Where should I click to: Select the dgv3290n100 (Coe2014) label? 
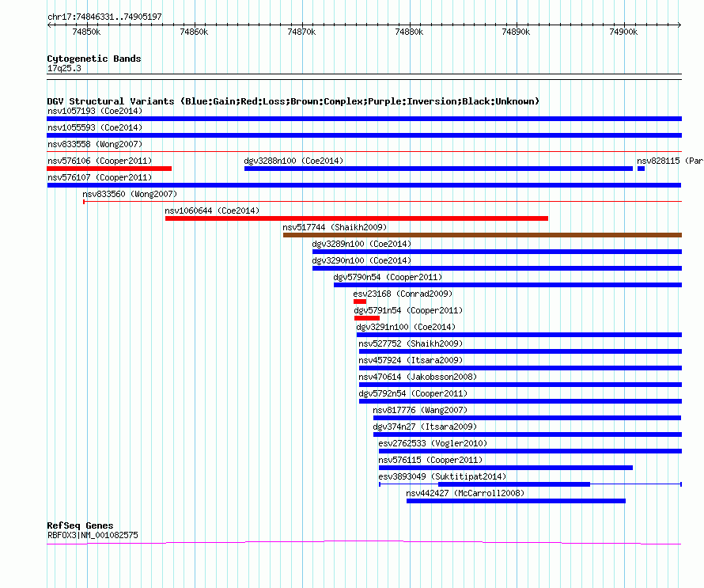[x=361, y=260]
